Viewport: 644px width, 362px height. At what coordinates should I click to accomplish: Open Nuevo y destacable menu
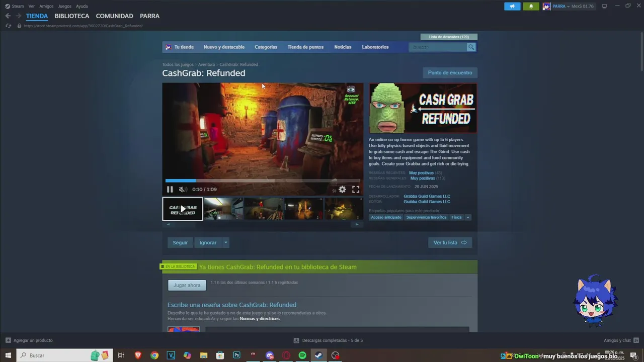(224, 47)
